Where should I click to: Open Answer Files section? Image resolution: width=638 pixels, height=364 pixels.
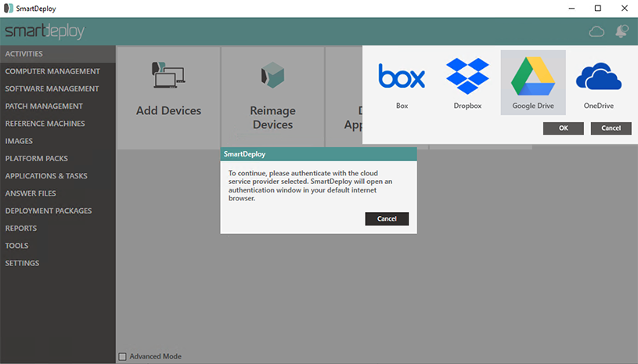(x=58, y=193)
